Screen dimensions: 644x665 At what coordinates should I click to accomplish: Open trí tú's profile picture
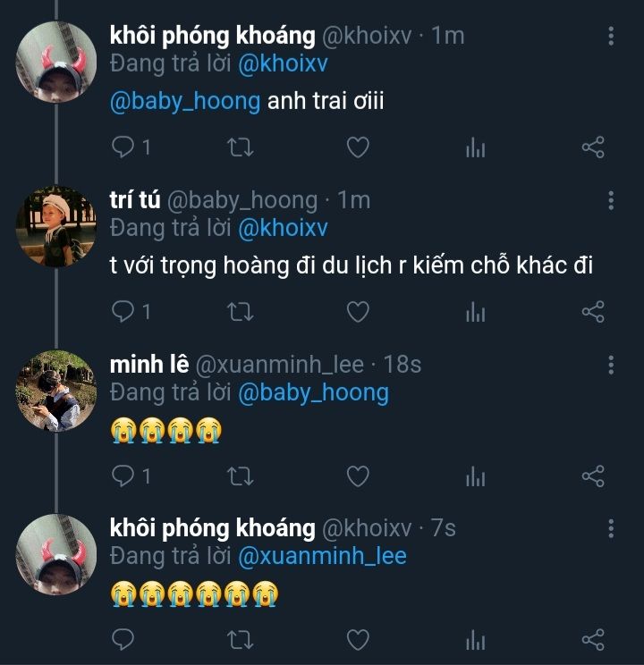click(55, 227)
